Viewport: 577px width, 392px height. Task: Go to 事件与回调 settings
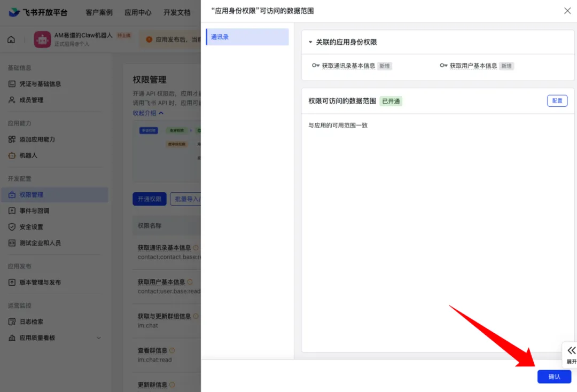(x=34, y=211)
